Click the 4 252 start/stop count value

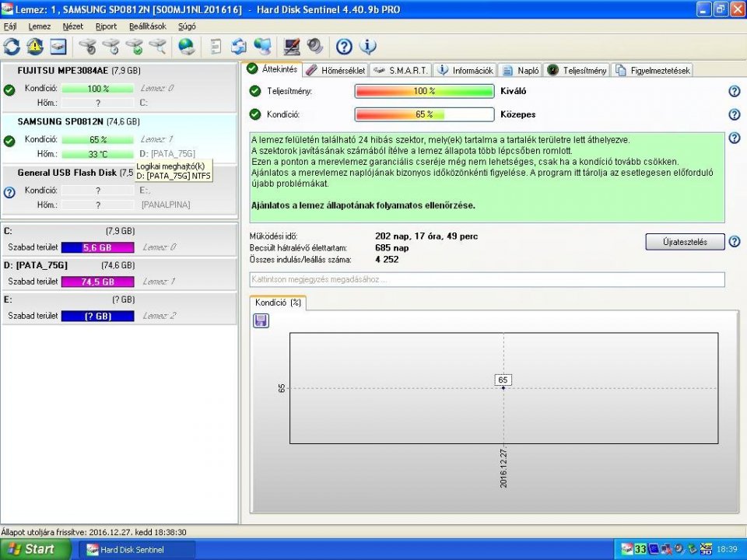387,260
